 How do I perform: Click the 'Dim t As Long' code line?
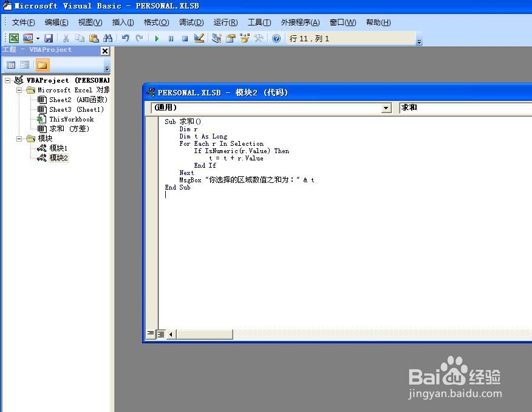(203, 137)
